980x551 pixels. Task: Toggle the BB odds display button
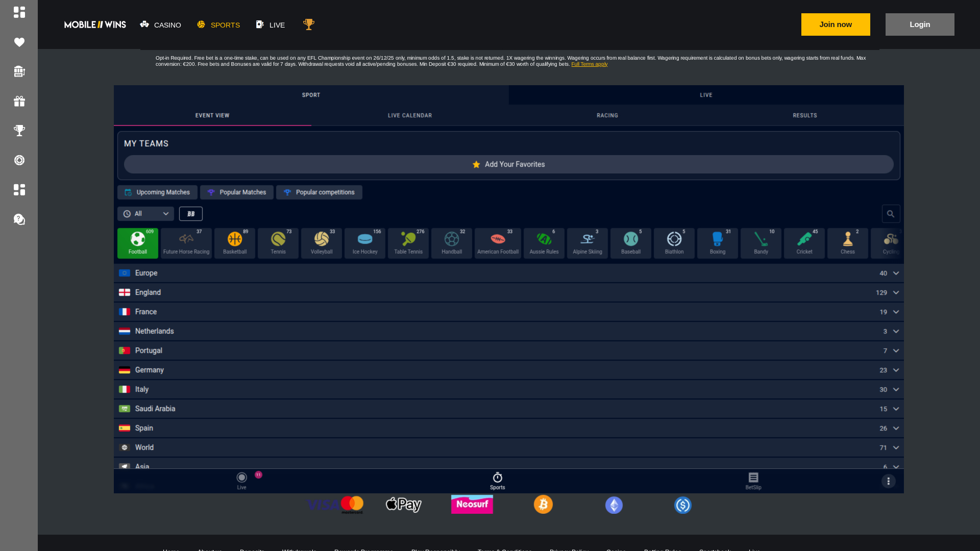(x=190, y=214)
